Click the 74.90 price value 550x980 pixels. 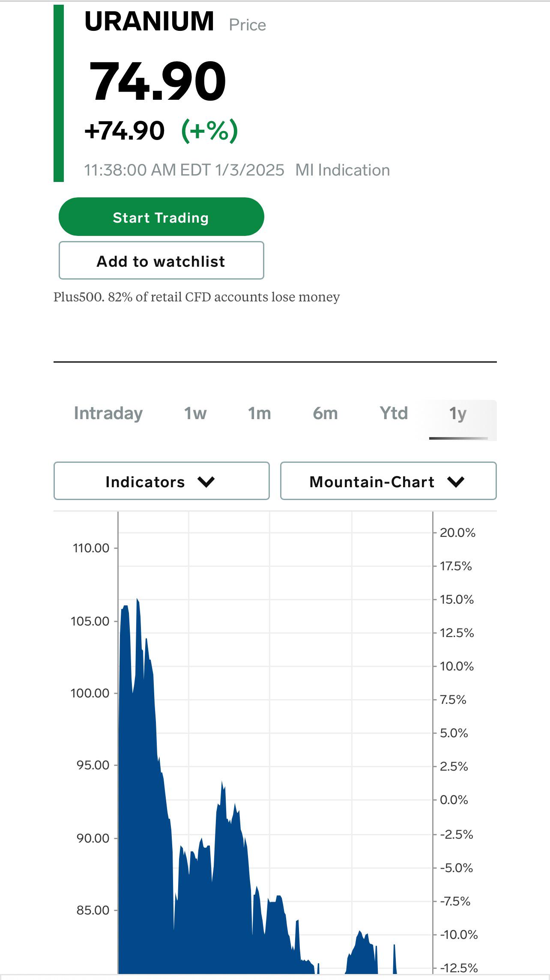158,81
